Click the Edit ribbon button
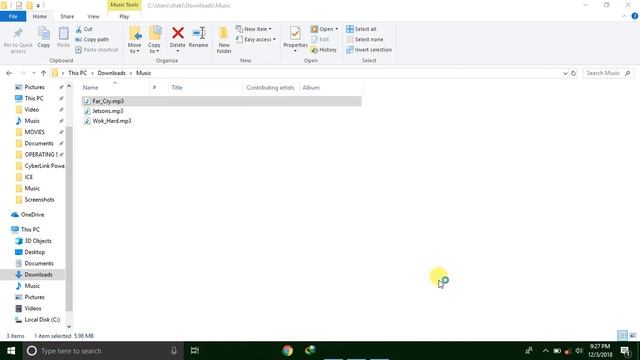Image resolution: width=640 pixels, height=360 pixels. 320,40
